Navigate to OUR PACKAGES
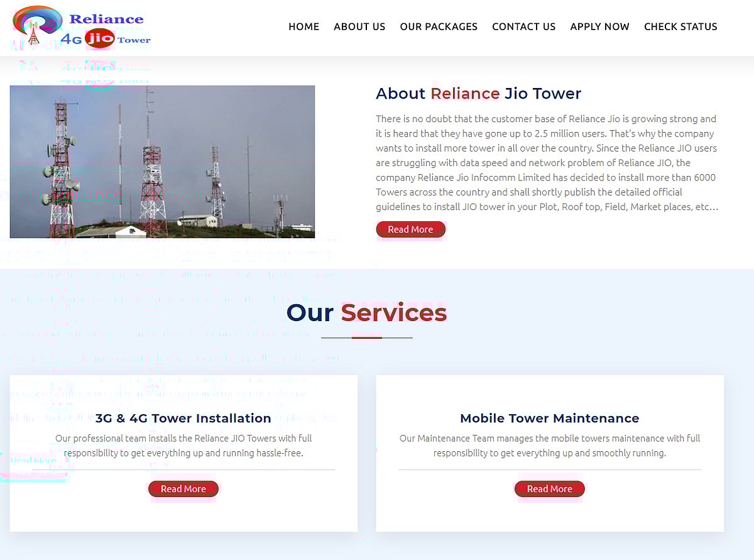 coord(439,26)
